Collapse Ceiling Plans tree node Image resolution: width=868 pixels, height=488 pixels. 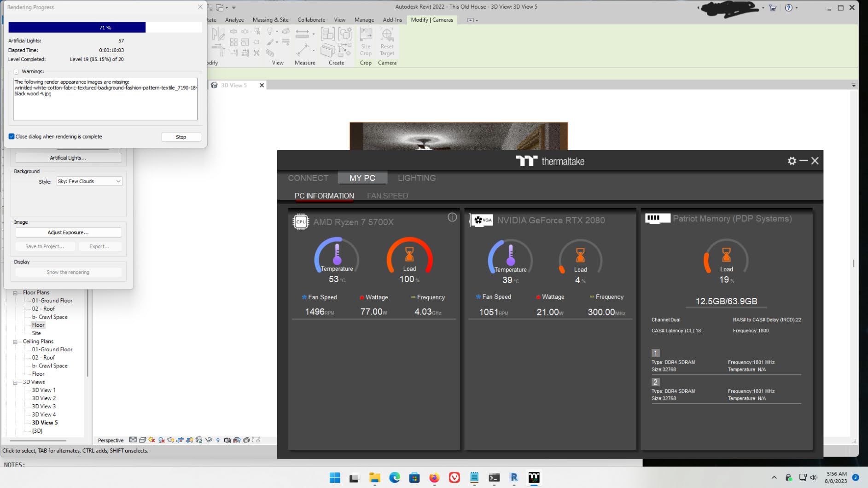[15, 342]
